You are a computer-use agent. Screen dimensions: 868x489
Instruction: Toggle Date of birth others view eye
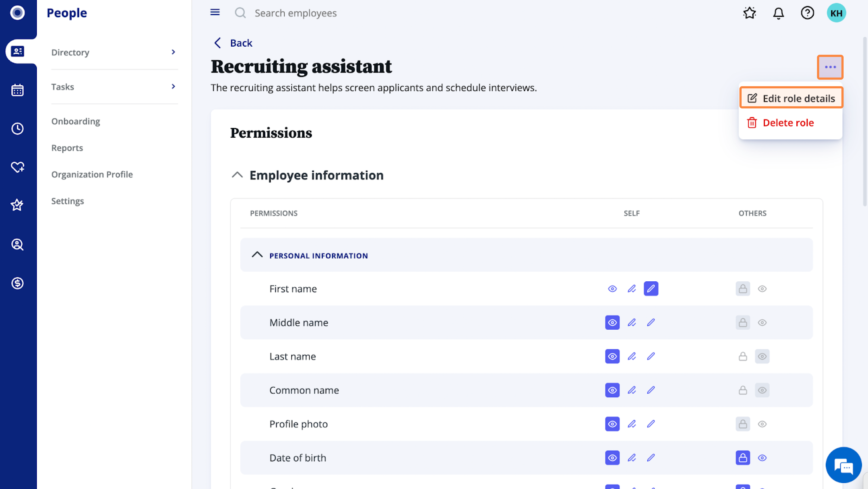click(x=762, y=458)
